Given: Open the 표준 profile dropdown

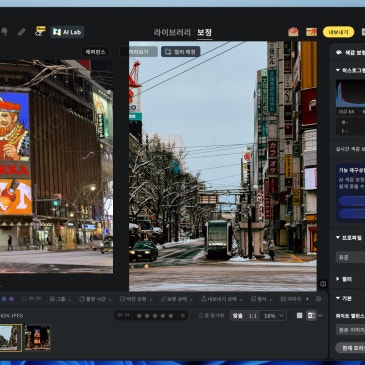Looking at the screenshot, I should (x=350, y=257).
